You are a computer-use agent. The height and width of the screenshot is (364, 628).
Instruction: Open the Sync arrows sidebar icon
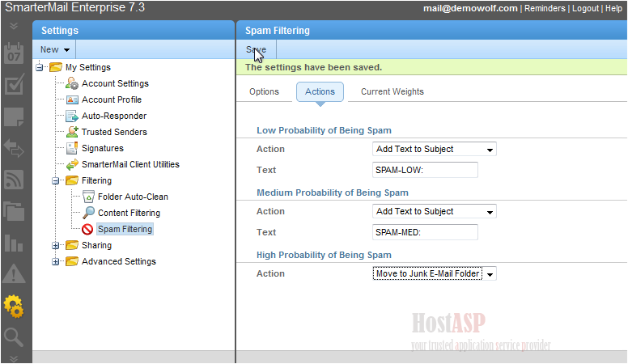(14, 148)
